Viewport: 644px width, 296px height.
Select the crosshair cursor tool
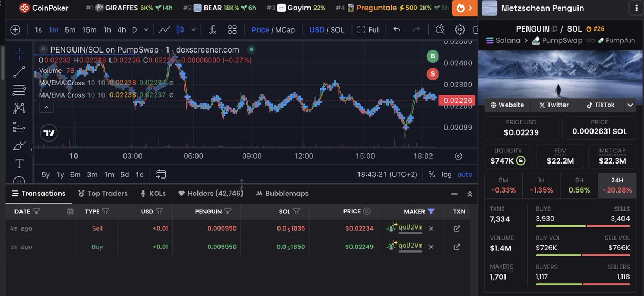(19, 53)
